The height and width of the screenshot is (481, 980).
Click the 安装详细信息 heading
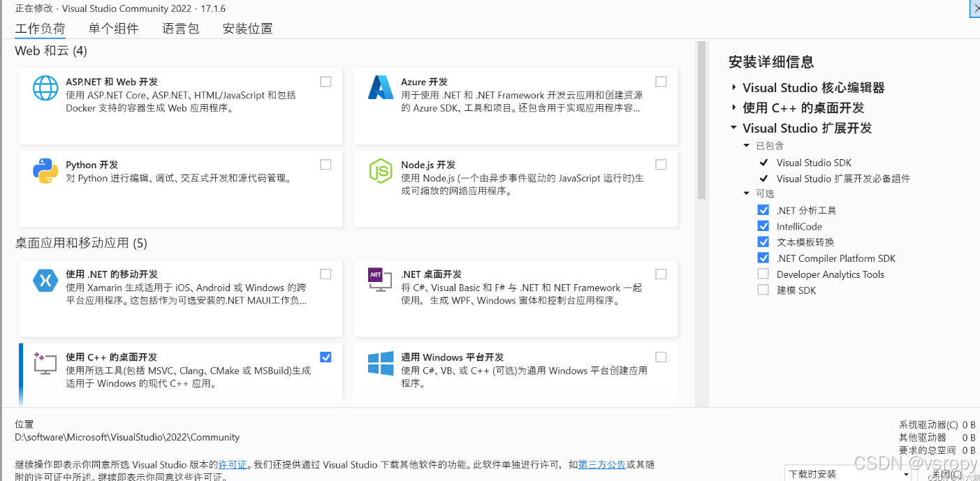click(x=771, y=61)
